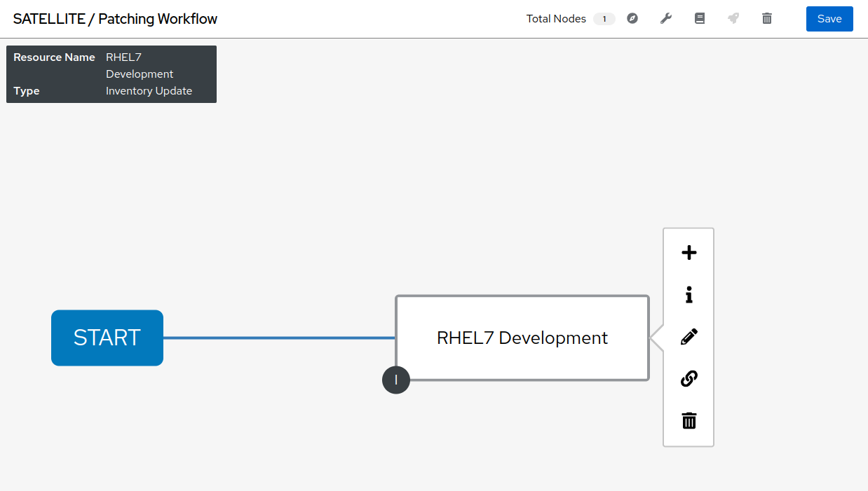868x491 pixels.
Task: Click the Total Nodes count badge
Action: pyautogui.click(x=604, y=19)
